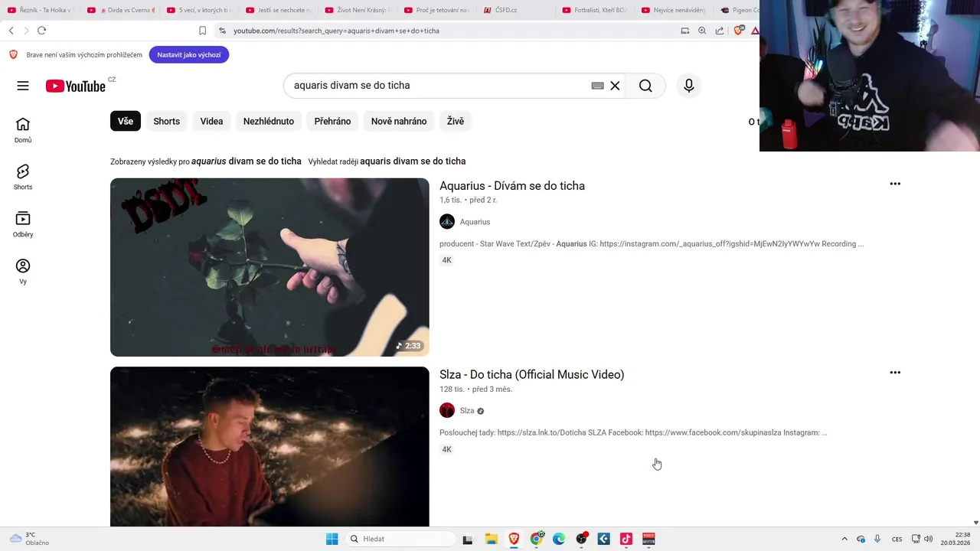Switch to the Fotbalisti, Kteří tab
The height and width of the screenshot is (551, 980).
pos(595,10)
